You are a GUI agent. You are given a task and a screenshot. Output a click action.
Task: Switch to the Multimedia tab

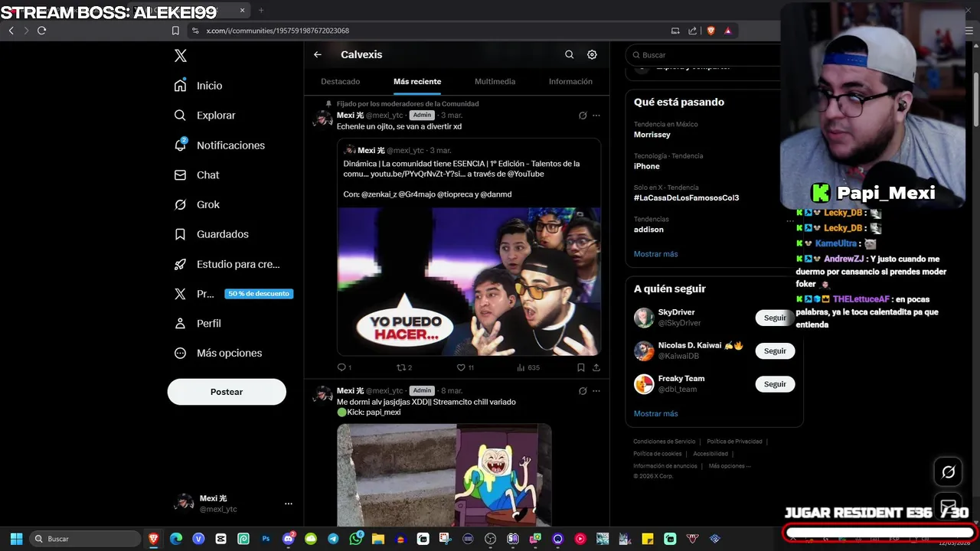point(495,81)
